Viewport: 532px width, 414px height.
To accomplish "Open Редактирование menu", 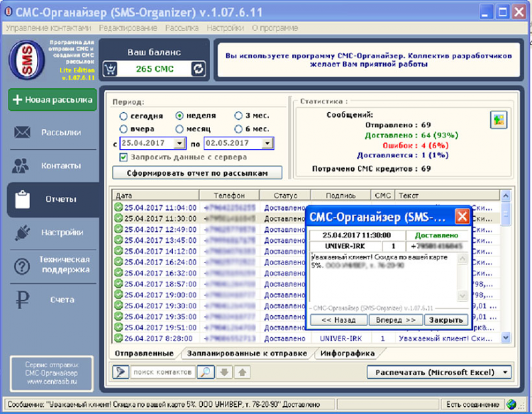I will click(128, 28).
